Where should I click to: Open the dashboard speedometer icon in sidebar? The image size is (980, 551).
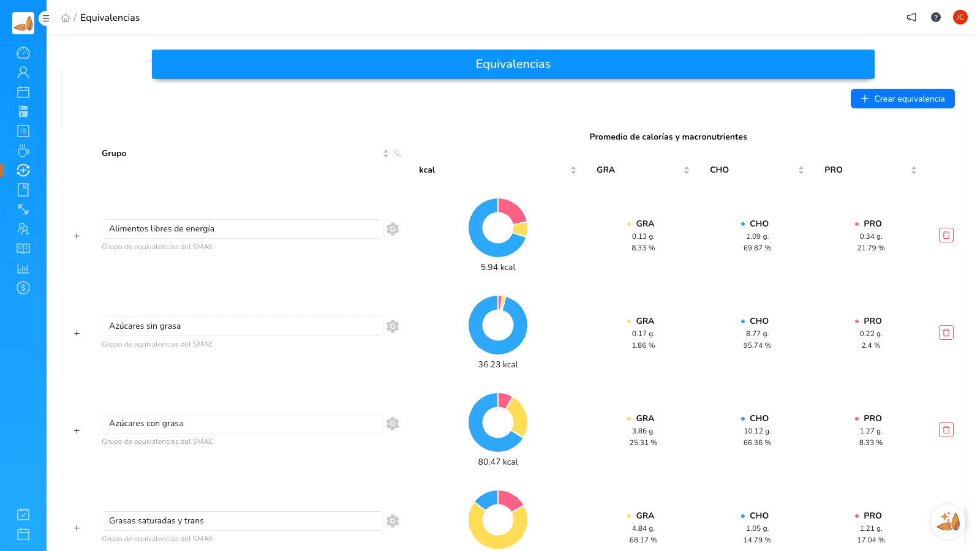[x=23, y=53]
